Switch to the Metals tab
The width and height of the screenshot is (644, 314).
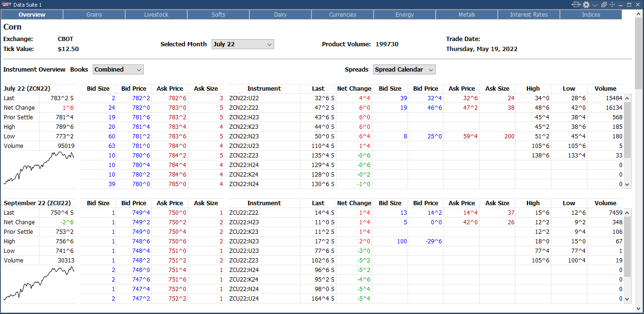pos(467,14)
